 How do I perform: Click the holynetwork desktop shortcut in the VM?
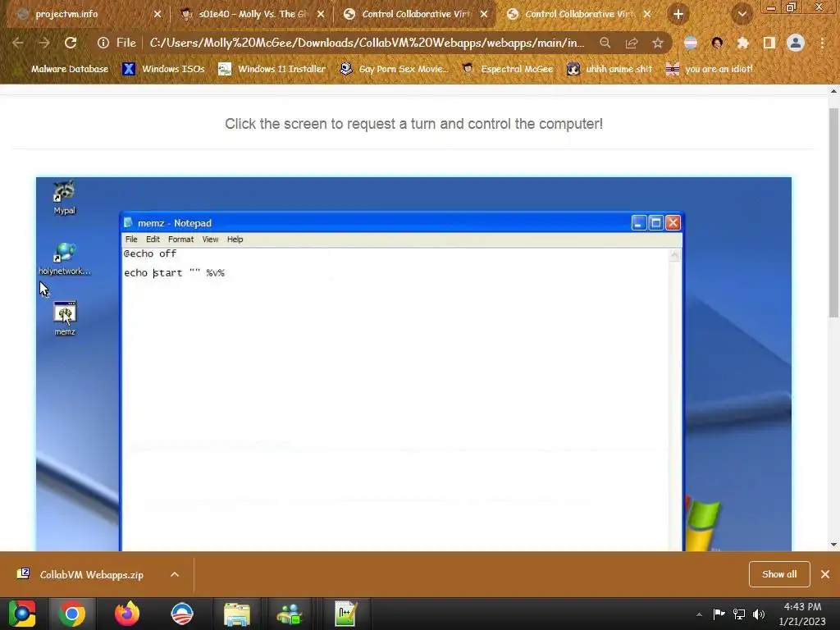(x=65, y=259)
